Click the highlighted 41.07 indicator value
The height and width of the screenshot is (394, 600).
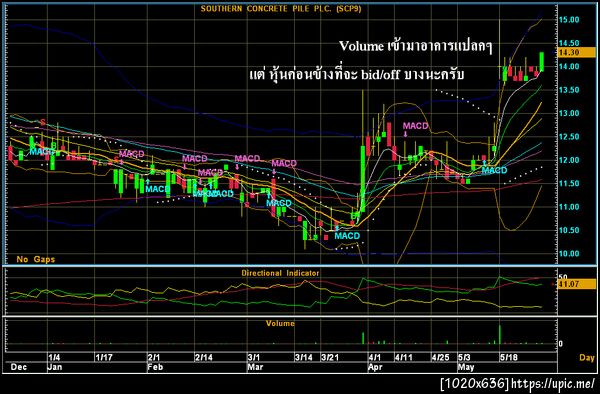tap(577, 284)
